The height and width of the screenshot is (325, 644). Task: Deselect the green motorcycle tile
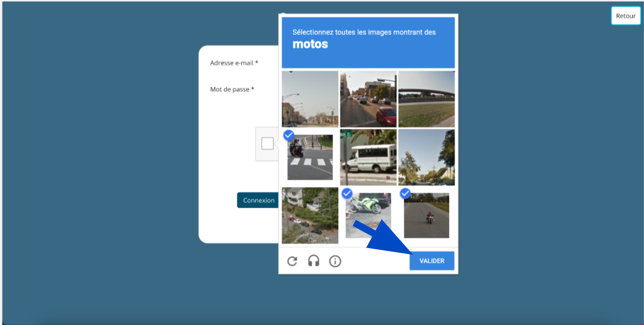368,216
